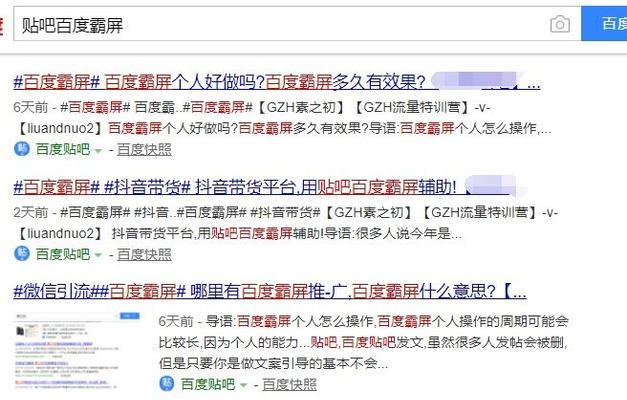
Task: Open 百度贴吧 source link of 抖音带货 result
Action: [x=63, y=254]
